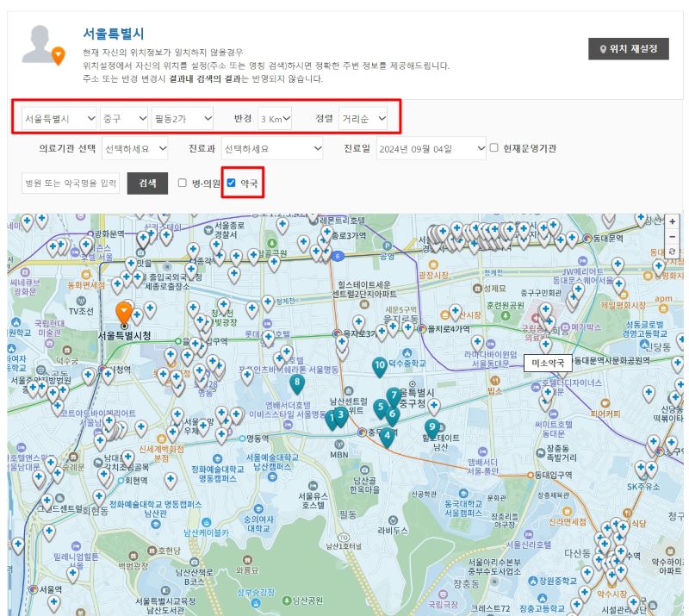Click the pharmacy name input field
Screen dimensions: 689x616
[69, 183]
